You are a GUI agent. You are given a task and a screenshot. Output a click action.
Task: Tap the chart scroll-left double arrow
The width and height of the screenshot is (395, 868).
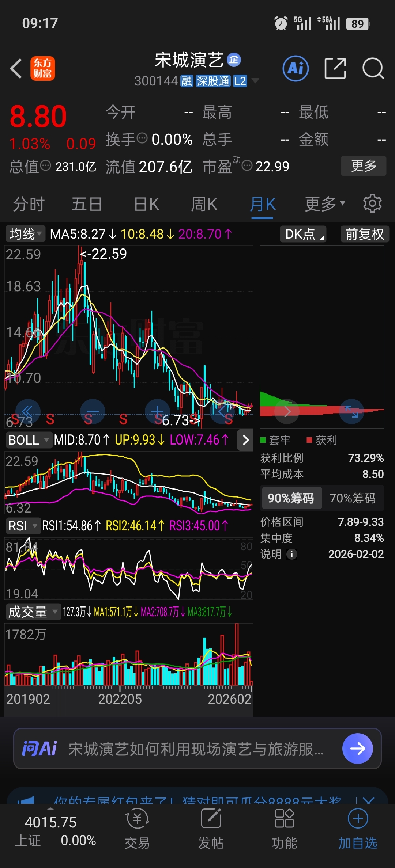(x=28, y=411)
